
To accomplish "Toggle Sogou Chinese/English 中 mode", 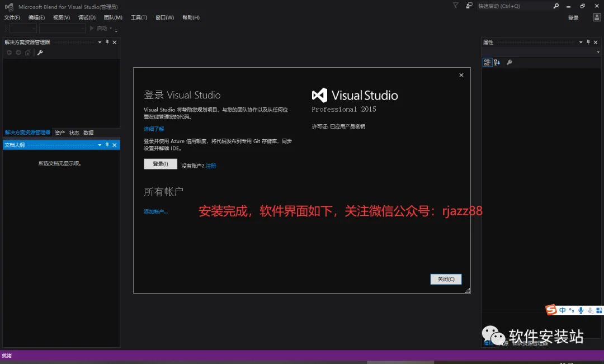I will point(563,310).
